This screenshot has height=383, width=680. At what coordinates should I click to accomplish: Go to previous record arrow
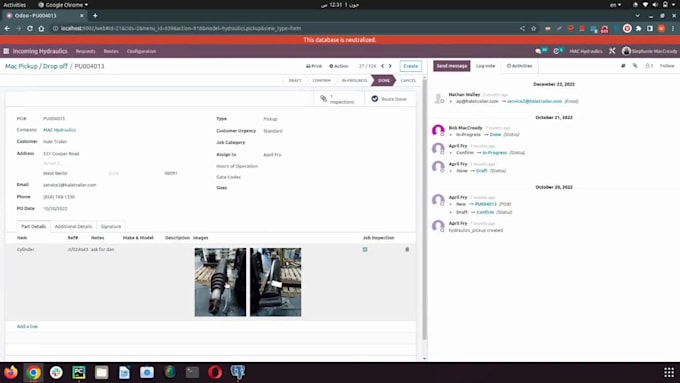coord(382,66)
